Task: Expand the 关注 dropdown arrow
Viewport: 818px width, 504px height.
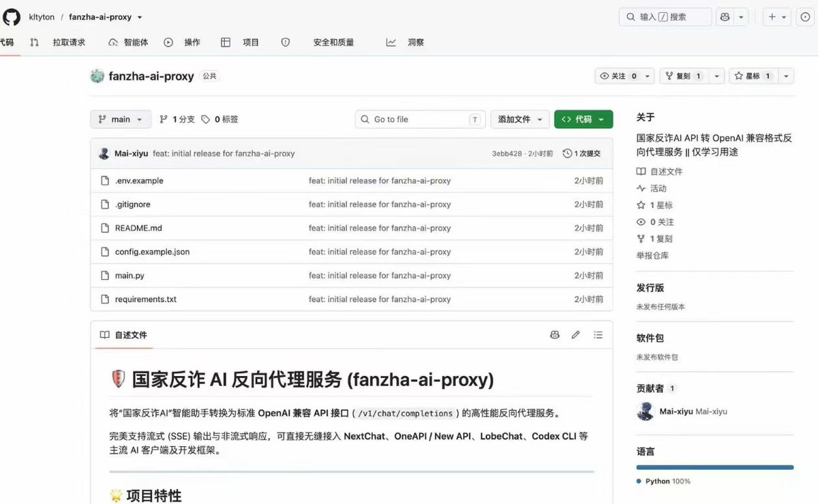Action: point(648,76)
